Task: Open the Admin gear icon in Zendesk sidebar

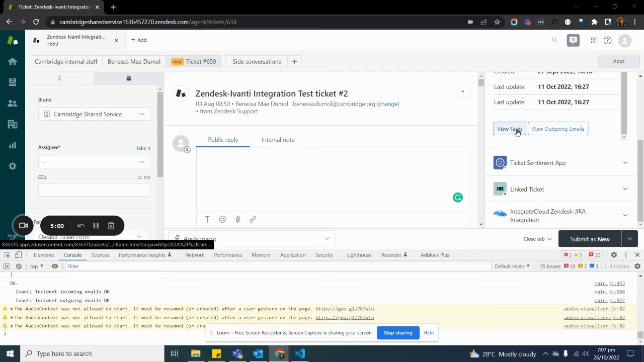Action: (13, 166)
